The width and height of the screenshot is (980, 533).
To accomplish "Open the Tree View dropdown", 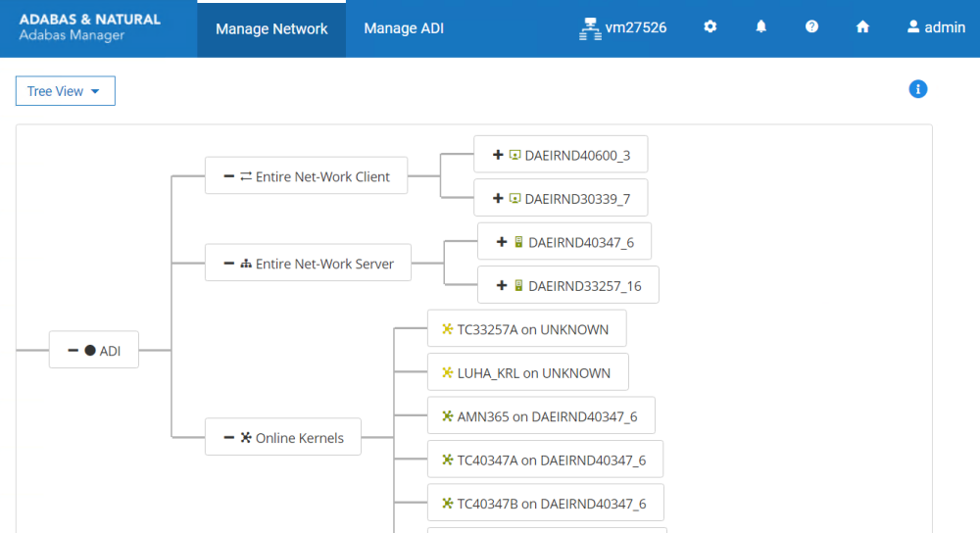I will (x=65, y=91).
